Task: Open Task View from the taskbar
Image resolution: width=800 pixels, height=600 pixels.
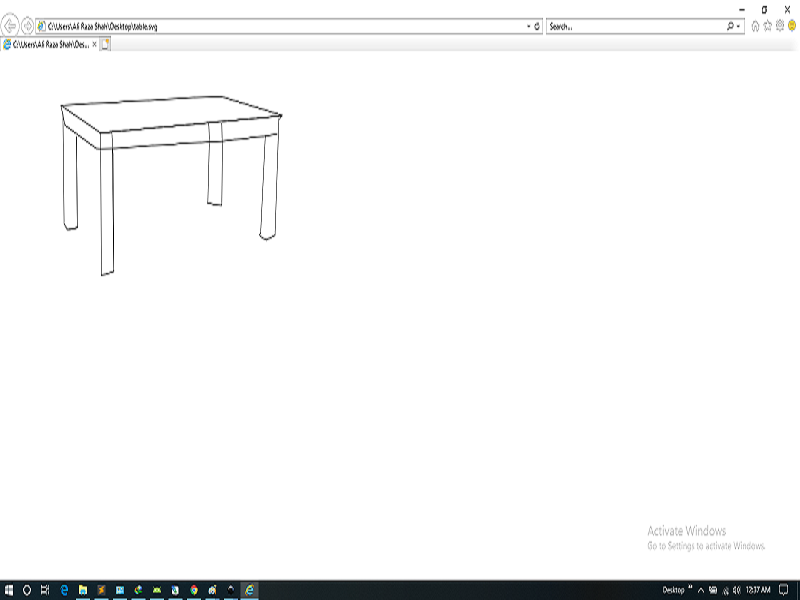Action: (45, 590)
